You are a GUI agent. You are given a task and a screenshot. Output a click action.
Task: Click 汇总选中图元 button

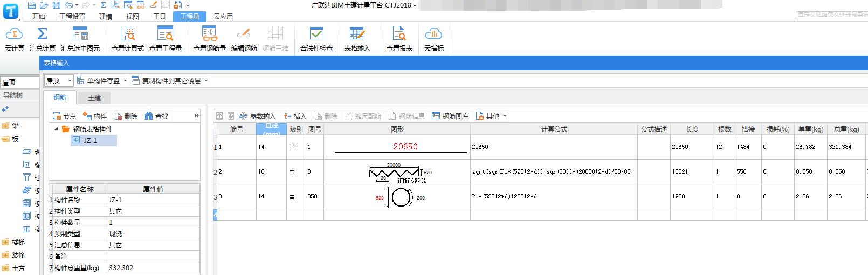coord(80,39)
